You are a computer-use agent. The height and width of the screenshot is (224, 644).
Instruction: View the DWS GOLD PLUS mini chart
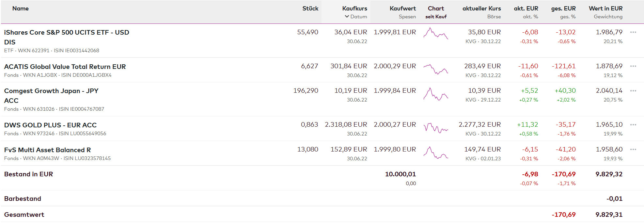[436, 128]
